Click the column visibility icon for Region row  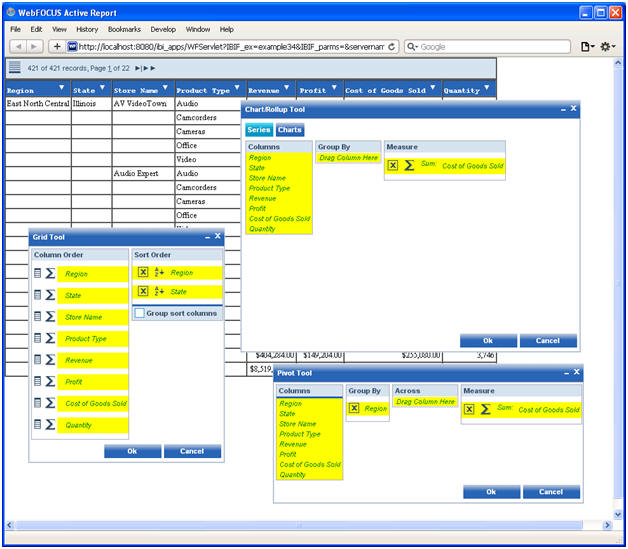[x=37, y=273]
